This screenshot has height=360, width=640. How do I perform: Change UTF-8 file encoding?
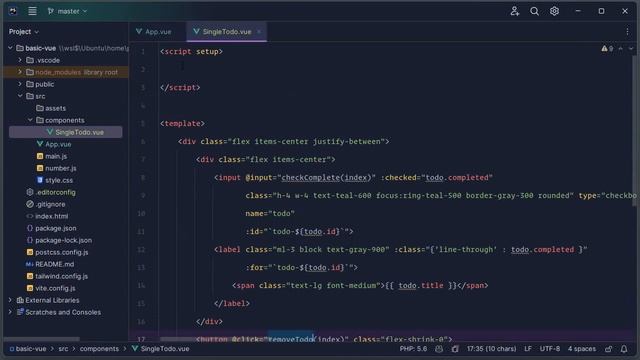click(x=550, y=349)
